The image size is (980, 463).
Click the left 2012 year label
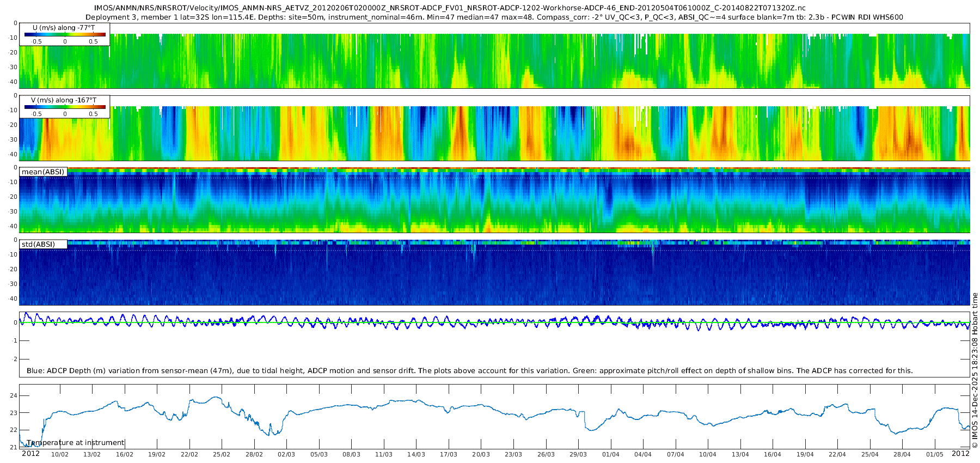30,454
